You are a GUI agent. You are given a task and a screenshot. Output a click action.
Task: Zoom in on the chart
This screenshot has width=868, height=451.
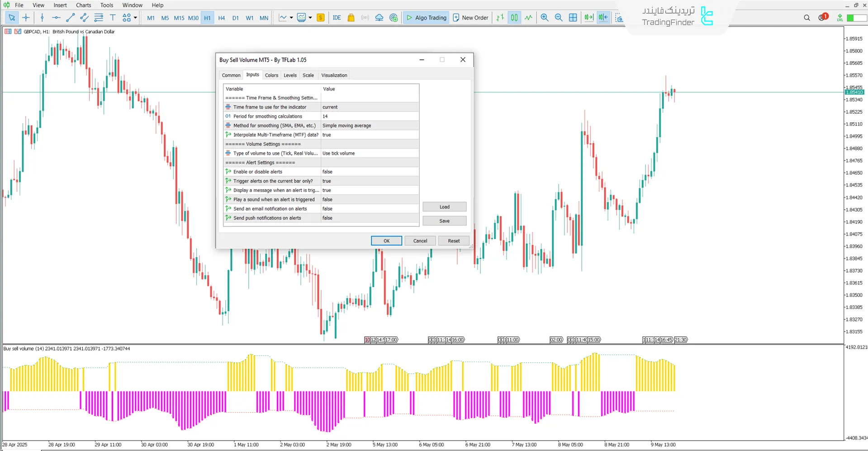click(545, 18)
